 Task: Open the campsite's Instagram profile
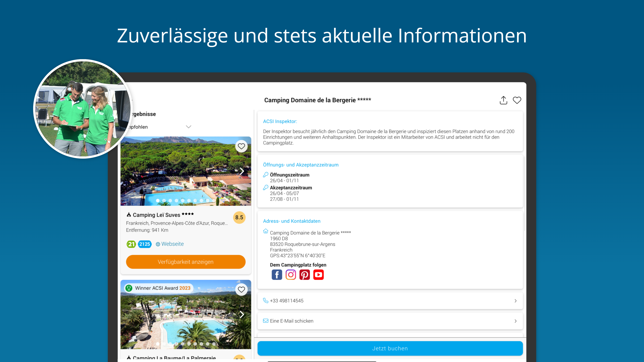290,275
